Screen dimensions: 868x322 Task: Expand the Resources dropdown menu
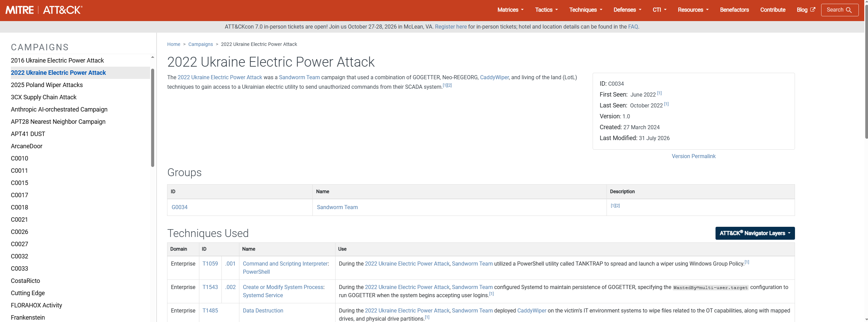pyautogui.click(x=693, y=10)
